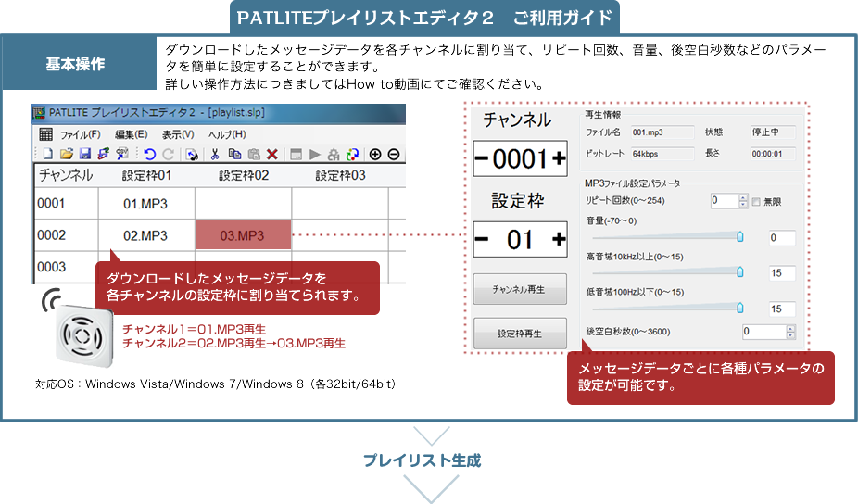The height and width of the screenshot is (504, 858).
Task: Select the 01.MP3 cell
Action: coord(145,204)
